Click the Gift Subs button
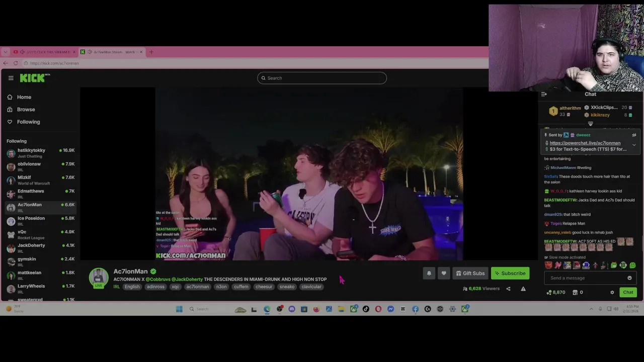The image size is (644, 362). [x=470, y=273]
